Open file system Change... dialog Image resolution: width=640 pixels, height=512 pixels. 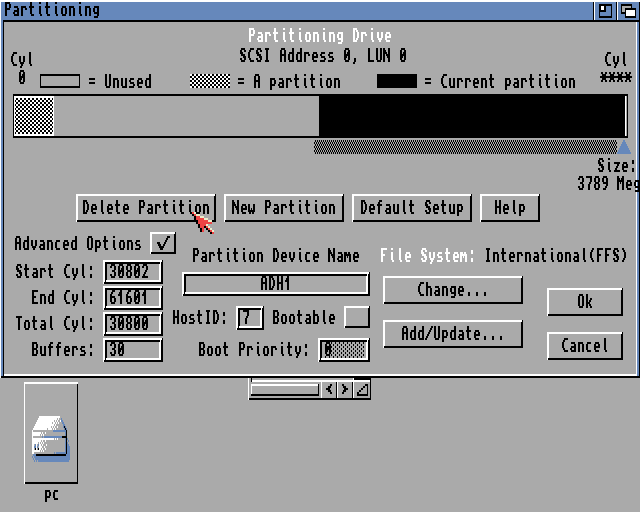(452, 290)
